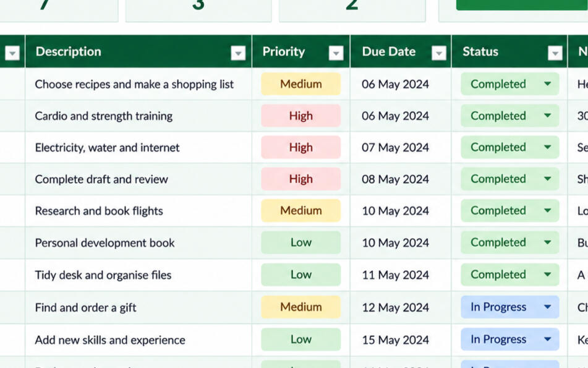Click Low priority of Personal development book

click(x=300, y=242)
